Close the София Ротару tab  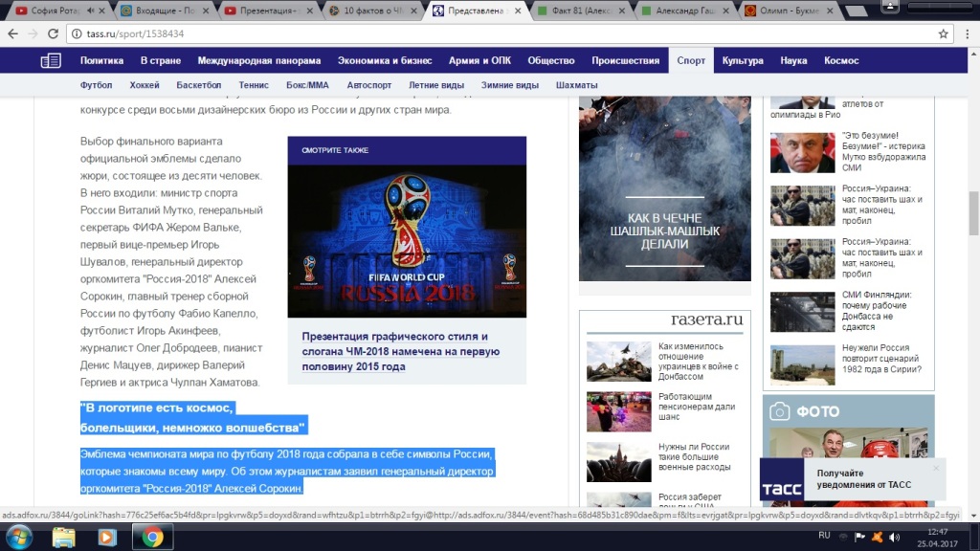[x=101, y=11]
